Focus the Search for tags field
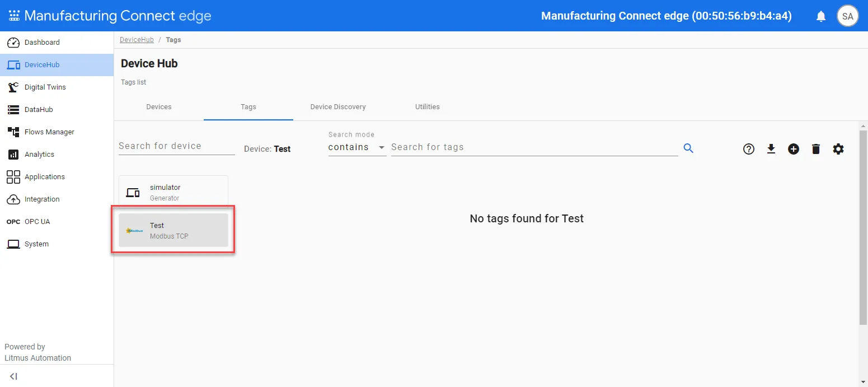 click(x=534, y=147)
